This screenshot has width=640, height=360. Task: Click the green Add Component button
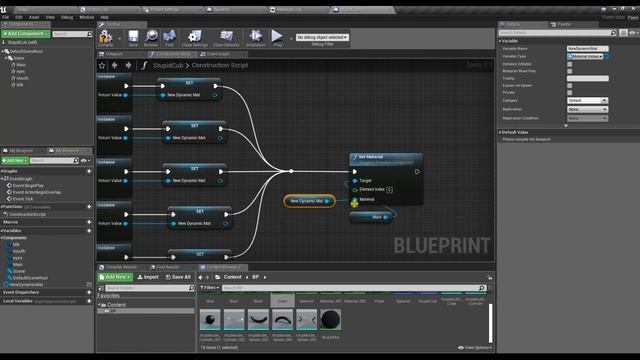click(26, 34)
